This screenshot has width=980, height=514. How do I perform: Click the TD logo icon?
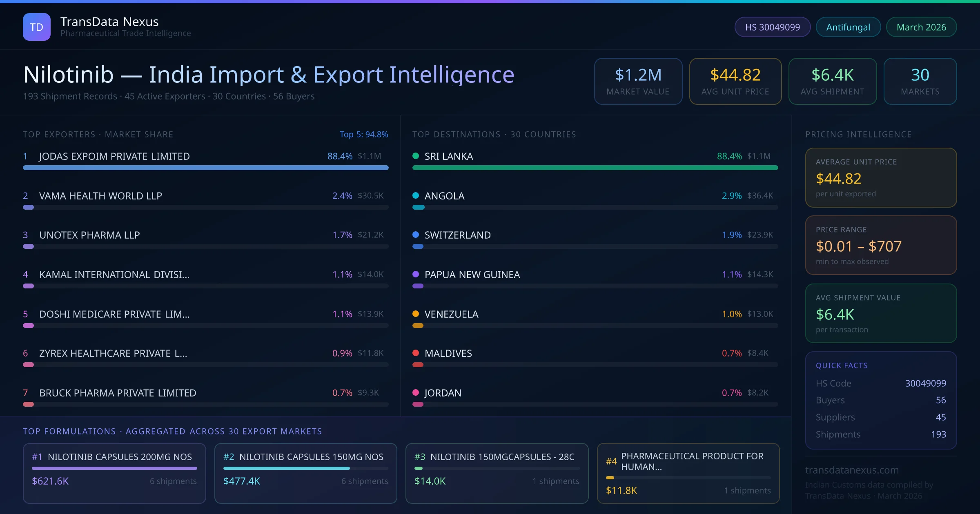pos(37,27)
